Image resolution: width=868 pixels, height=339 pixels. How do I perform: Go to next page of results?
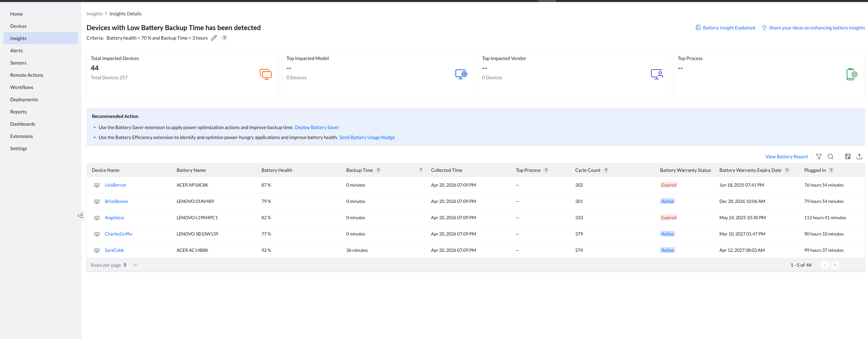tap(835, 265)
